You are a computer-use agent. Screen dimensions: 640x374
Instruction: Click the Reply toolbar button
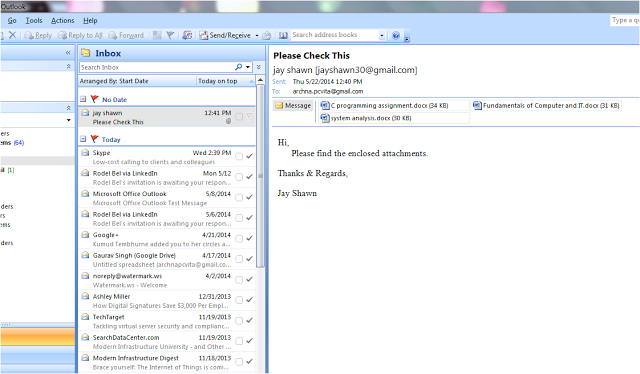[x=38, y=36]
